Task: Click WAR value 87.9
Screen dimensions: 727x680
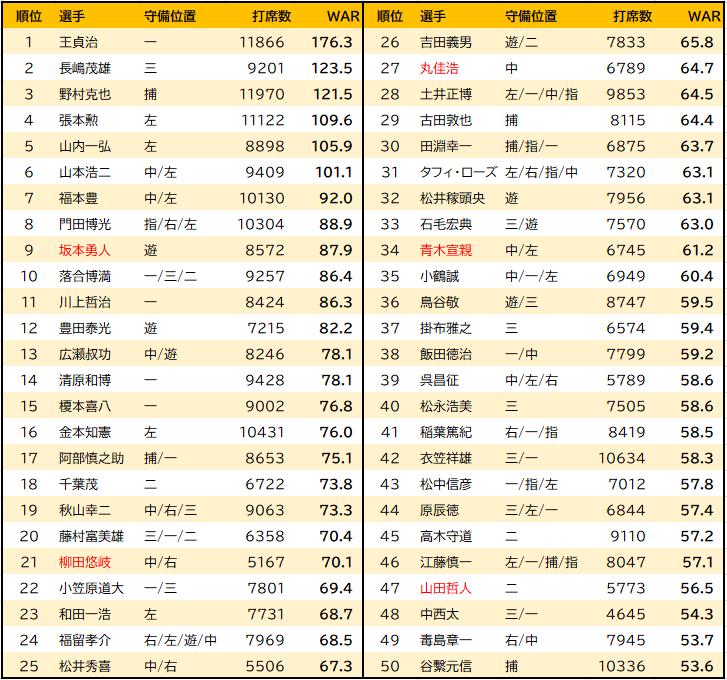Action: (336, 250)
